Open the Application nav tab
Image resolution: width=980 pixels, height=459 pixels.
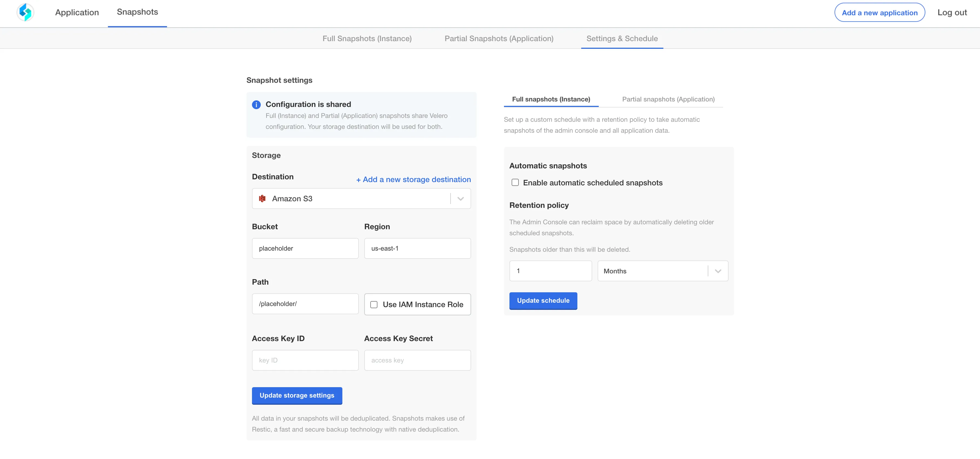tap(77, 12)
